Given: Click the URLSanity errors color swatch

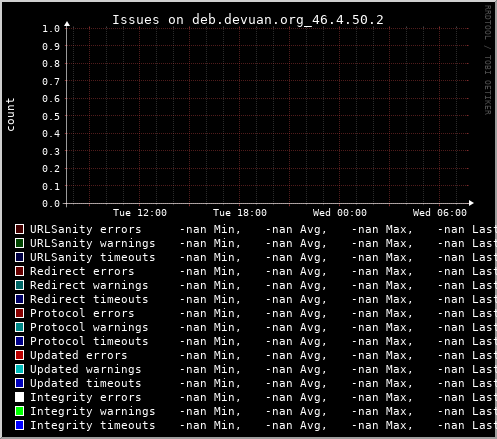Looking at the screenshot, I should pyautogui.click(x=19, y=229).
